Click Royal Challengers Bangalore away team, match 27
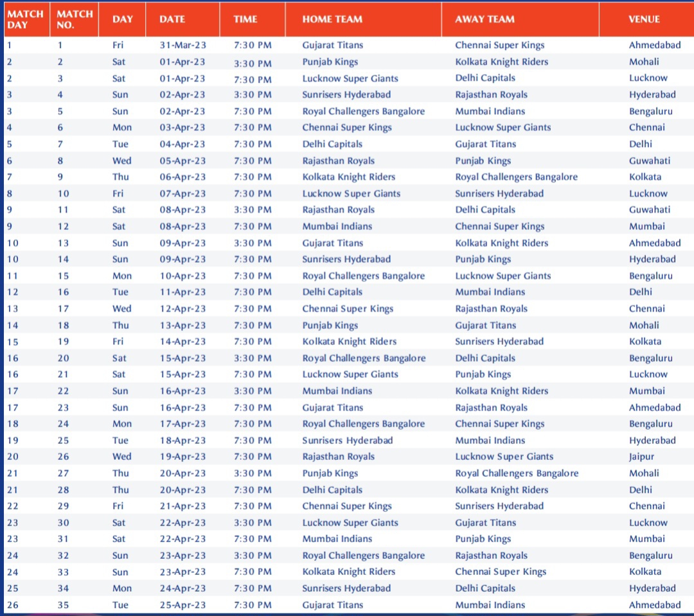 click(517, 473)
